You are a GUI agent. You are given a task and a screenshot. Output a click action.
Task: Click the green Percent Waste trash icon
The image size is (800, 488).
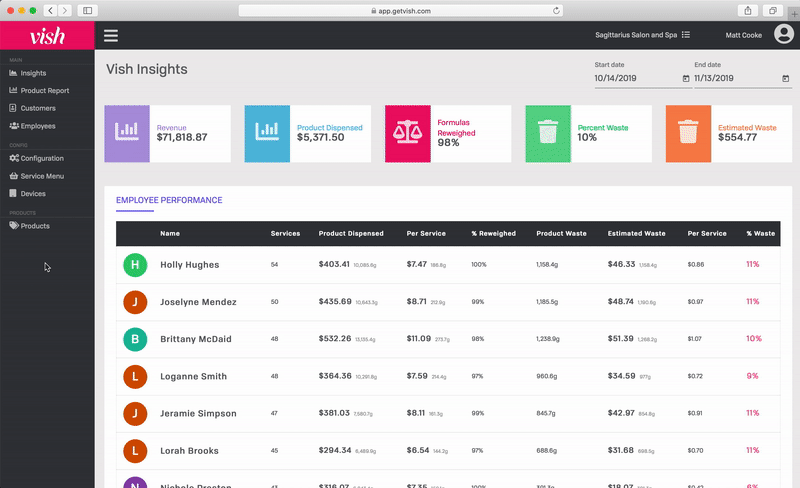coord(548,133)
